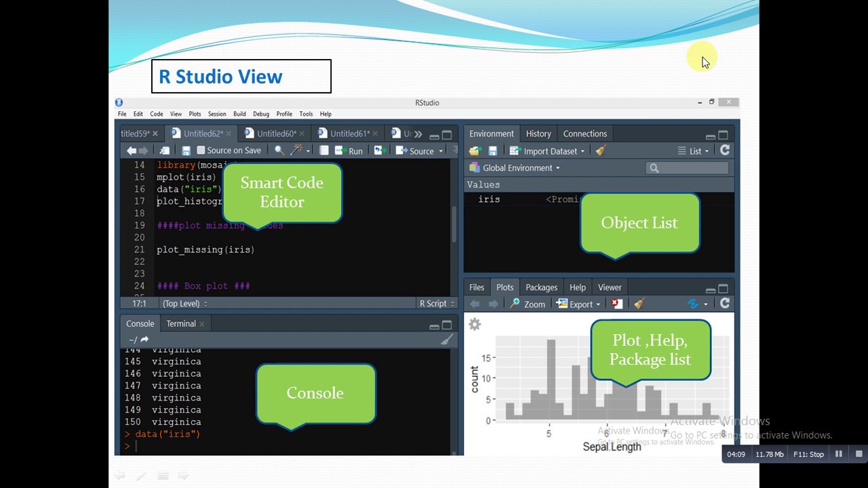Click the Run button

point(350,150)
